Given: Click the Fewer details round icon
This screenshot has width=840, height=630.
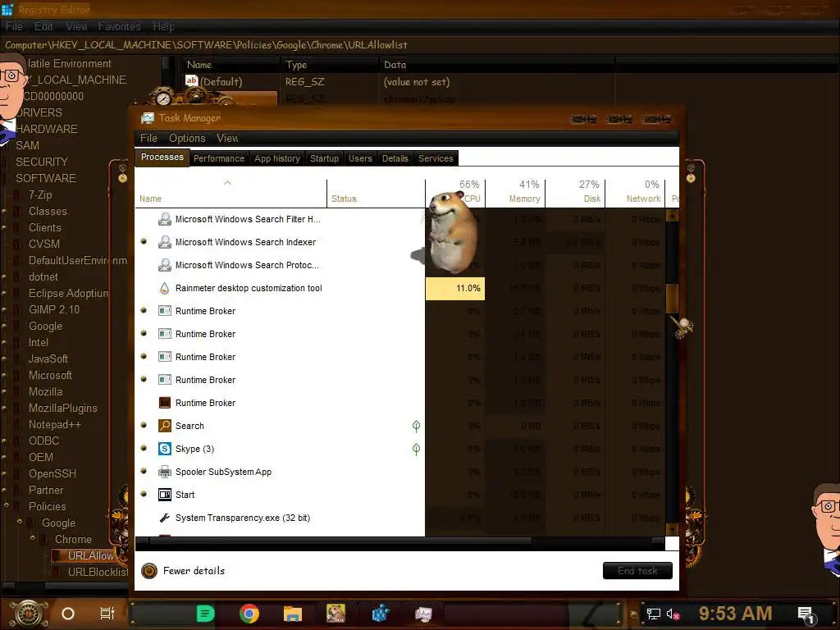Looking at the screenshot, I should coord(149,571).
